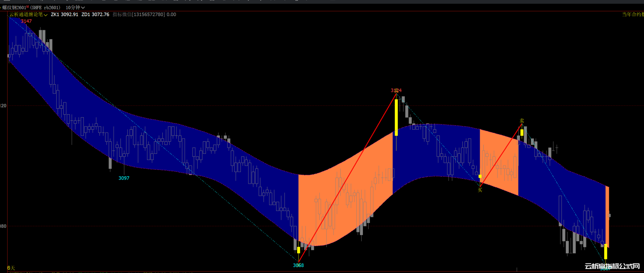Select the 3147 high price label
The image size is (644, 273).
(x=26, y=21)
